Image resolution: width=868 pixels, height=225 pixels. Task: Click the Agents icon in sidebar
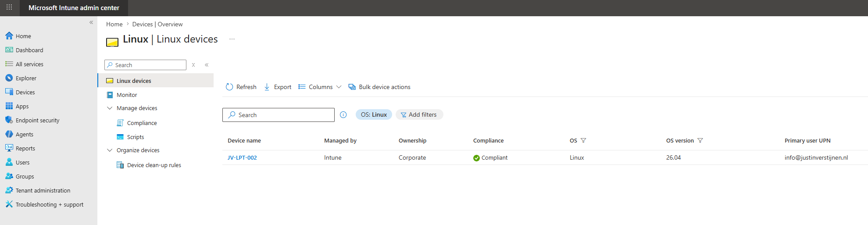[x=9, y=134]
